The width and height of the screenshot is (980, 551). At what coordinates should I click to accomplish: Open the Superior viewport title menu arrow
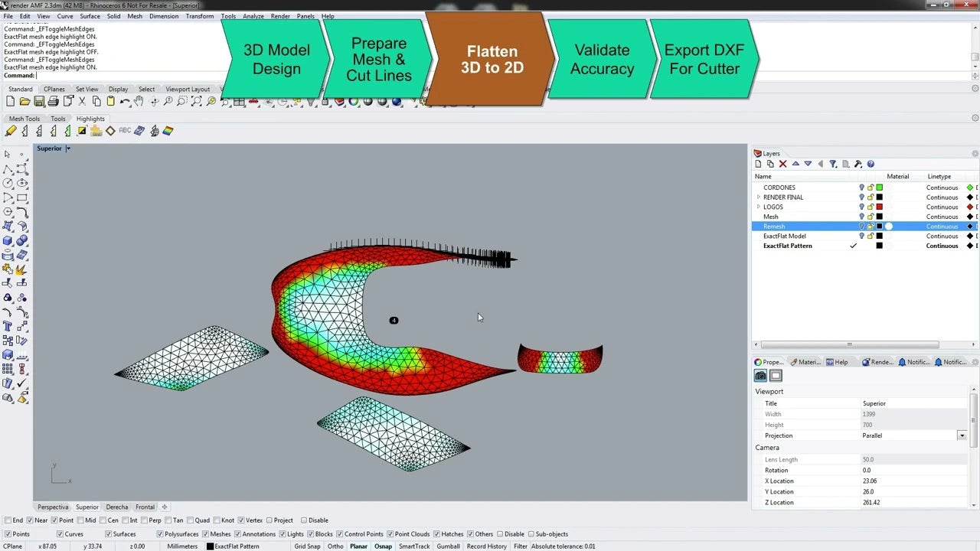(x=68, y=148)
